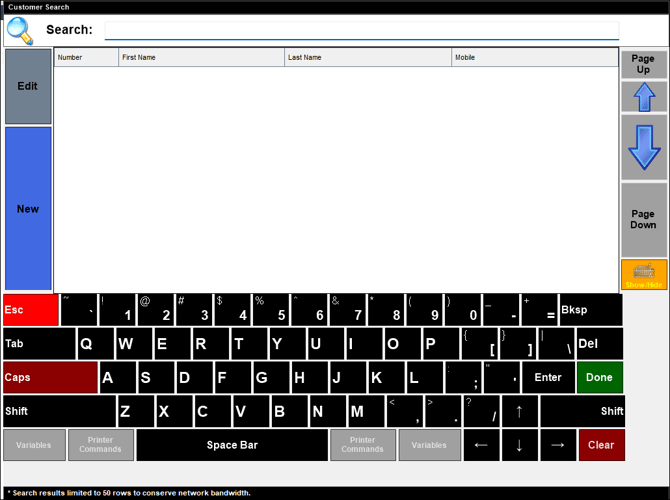Click the up arrow key on keyboard
This screenshot has height=500, width=670.
(x=519, y=411)
